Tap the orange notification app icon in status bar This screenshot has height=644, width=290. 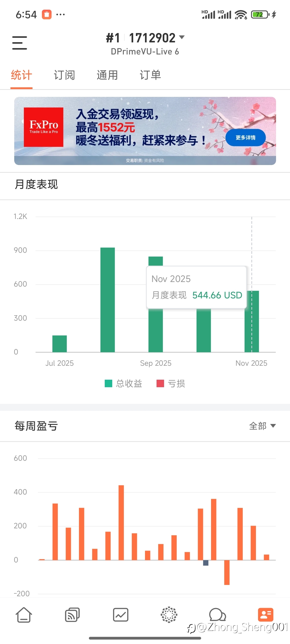(46, 14)
